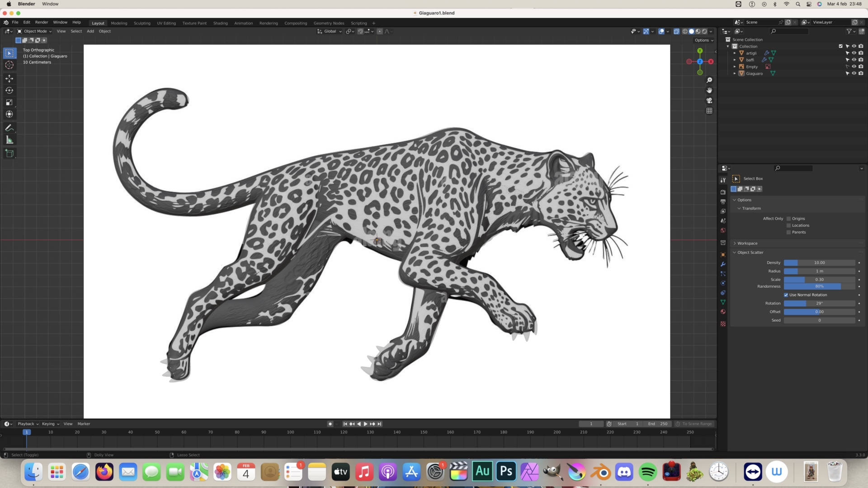This screenshot has width=868, height=488.
Task: Activate the Transform tool
Action: tap(9, 114)
